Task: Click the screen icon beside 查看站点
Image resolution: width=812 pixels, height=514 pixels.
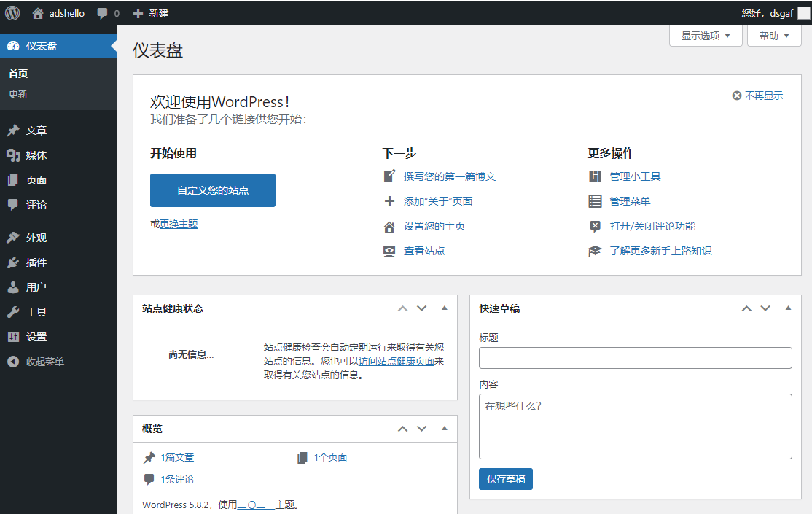Action: pos(389,252)
